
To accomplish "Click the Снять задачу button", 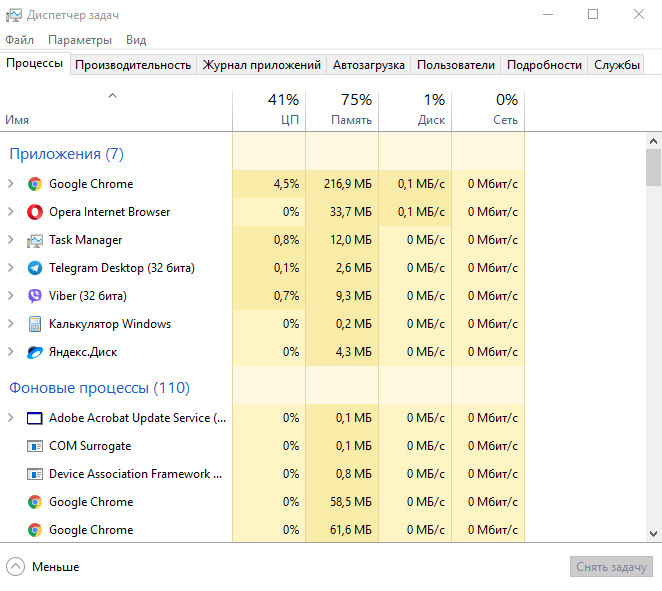I will tap(611, 567).
